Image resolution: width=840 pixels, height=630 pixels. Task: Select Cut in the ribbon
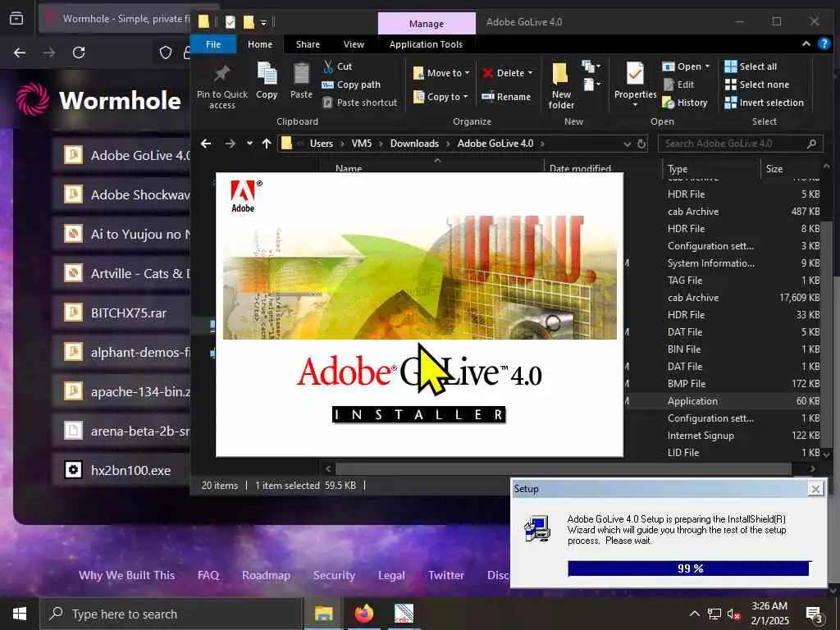click(337, 66)
